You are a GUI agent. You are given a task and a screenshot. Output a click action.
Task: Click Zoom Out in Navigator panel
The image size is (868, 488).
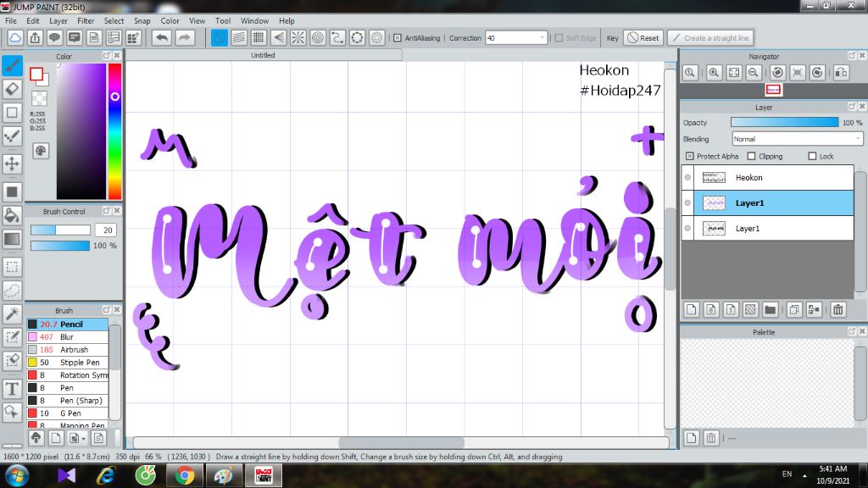[754, 73]
